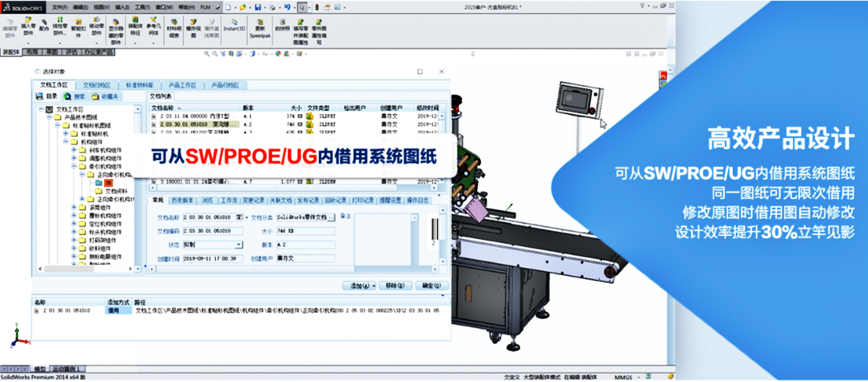Select the 移动零部件 tool
Image resolution: width=868 pixels, height=382 pixels.
96,27
